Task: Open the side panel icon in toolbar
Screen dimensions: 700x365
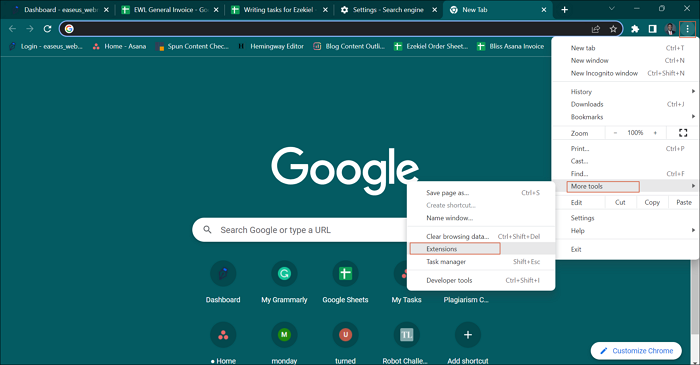Action: point(653,29)
